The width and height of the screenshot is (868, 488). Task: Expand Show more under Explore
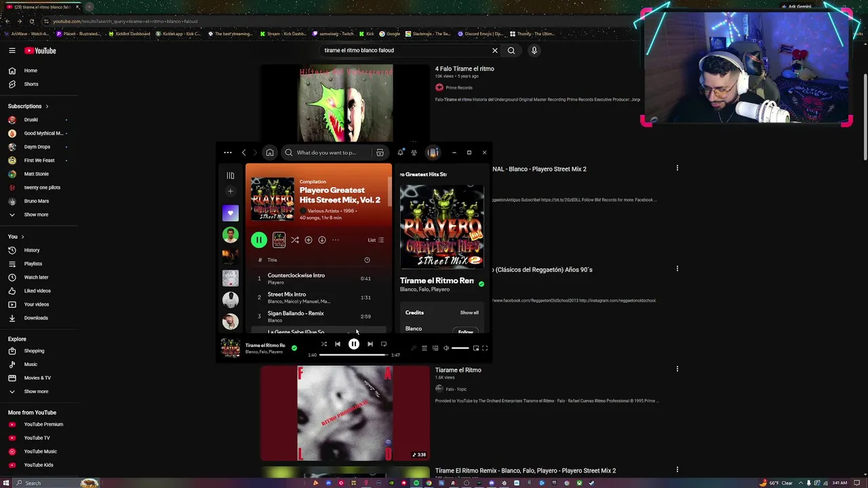[39, 392]
